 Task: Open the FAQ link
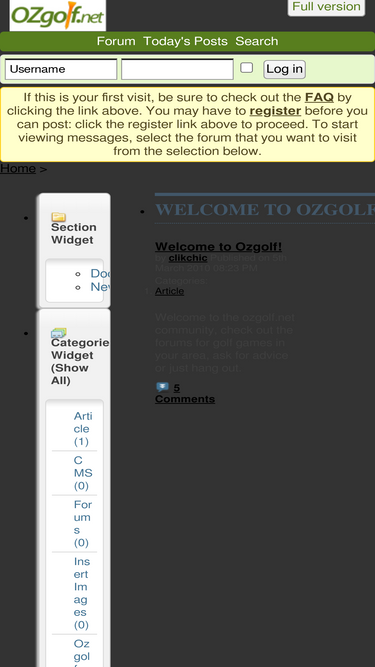pyautogui.click(x=319, y=97)
